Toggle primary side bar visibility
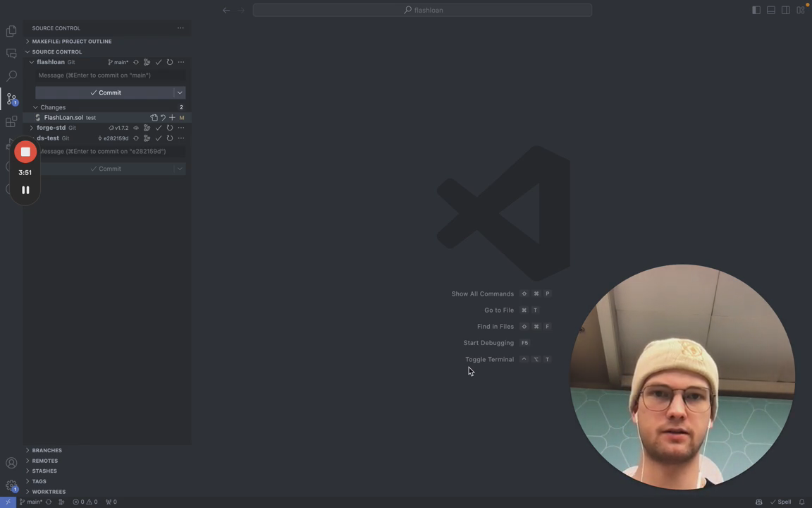Screen dimensions: 812x508 click(x=756, y=10)
